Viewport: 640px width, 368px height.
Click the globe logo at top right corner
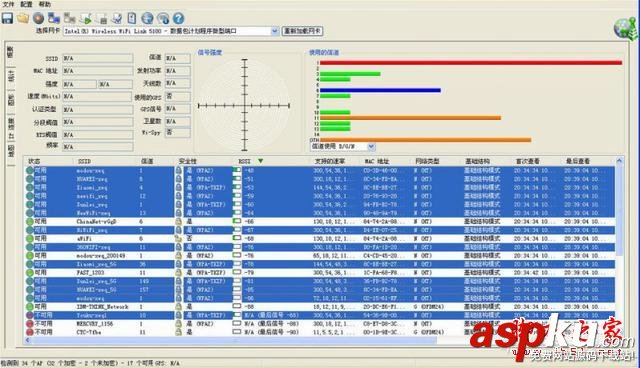(626, 29)
